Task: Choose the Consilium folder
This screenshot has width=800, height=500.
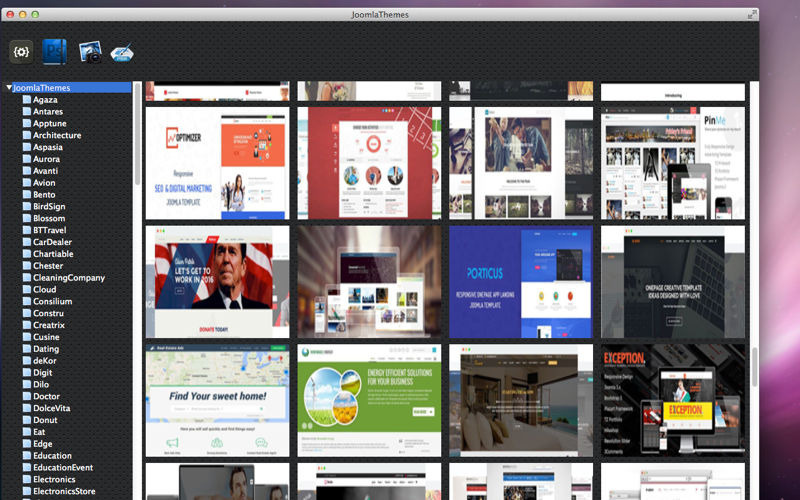Action: click(x=53, y=301)
